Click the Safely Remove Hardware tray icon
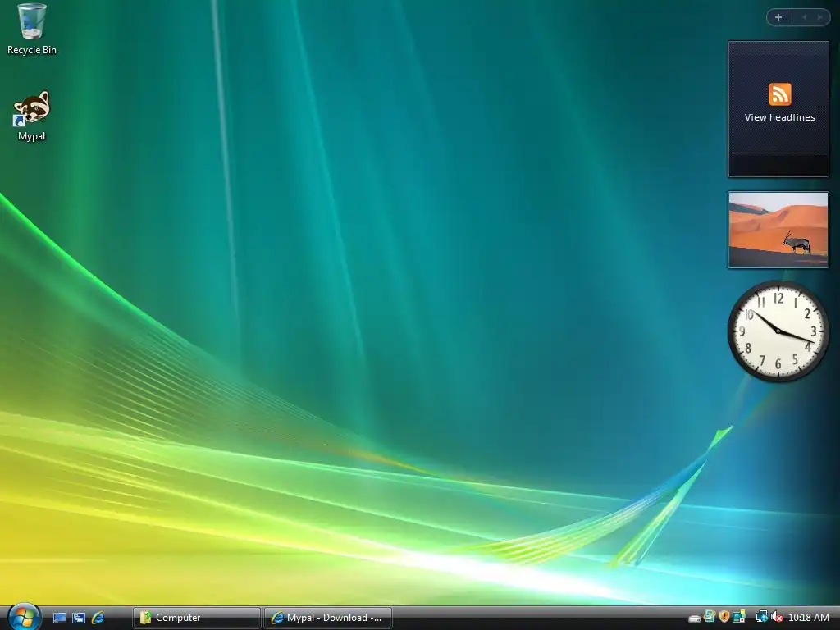The width and height of the screenshot is (840, 630). pyautogui.click(x=695, y=619)
